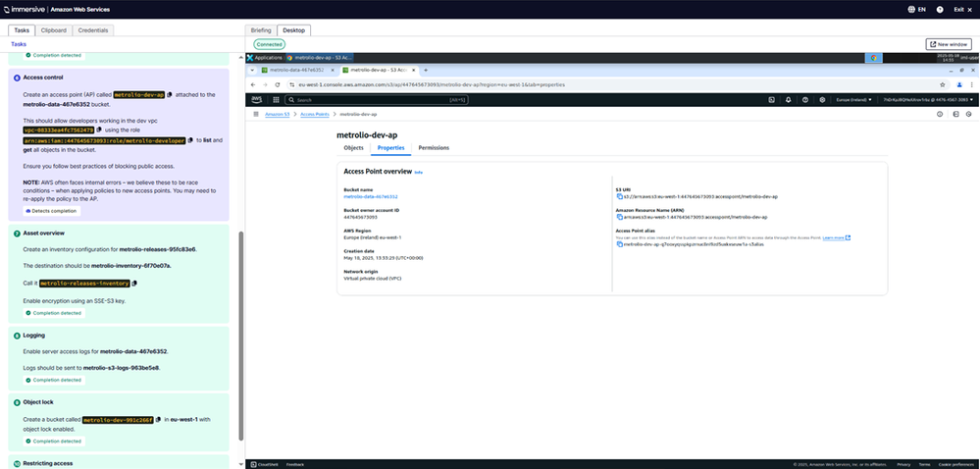Screen dimensions: 980x469
Task: Select the Desktop tab
Action: point(293,30)
